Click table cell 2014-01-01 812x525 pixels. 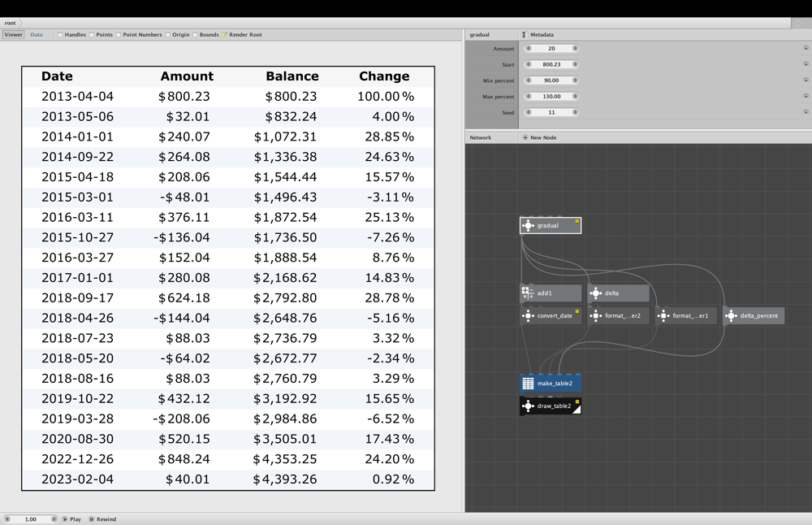[77, 137]
